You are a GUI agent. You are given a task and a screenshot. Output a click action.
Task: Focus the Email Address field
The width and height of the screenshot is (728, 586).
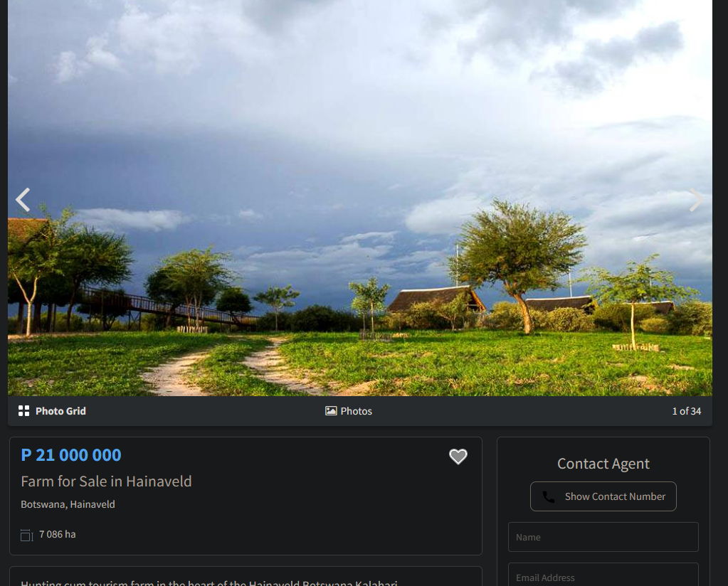tap(603, 575)
